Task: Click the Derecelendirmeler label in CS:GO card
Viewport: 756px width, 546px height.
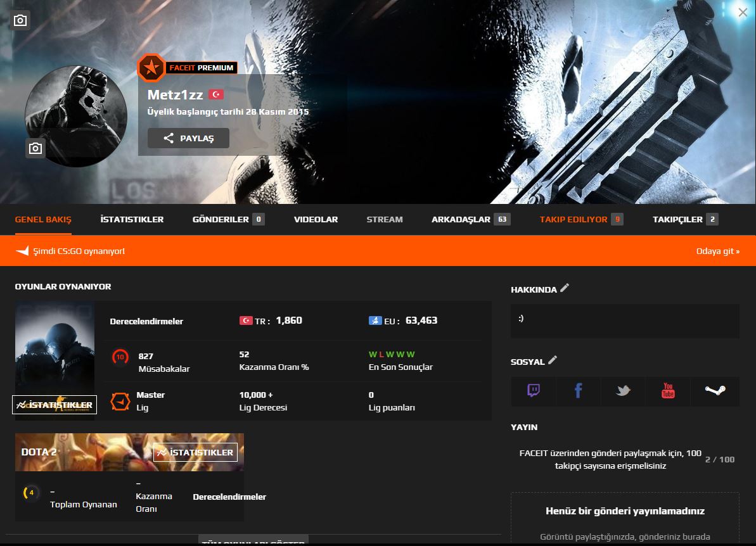Action: [146, 321]
